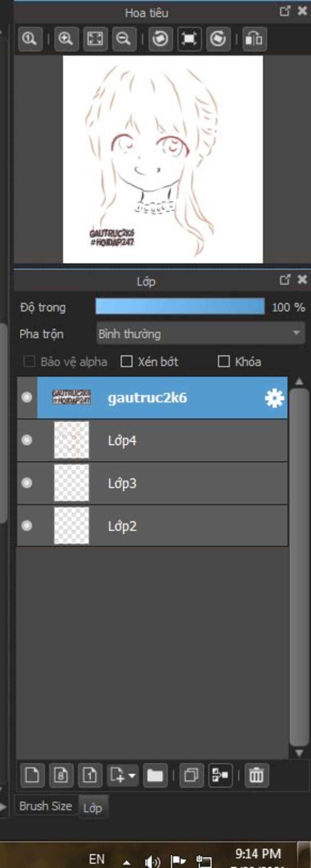Open settings for the gautruc2k6 layer
Screen dimensions: 311x868
[274, 398]
